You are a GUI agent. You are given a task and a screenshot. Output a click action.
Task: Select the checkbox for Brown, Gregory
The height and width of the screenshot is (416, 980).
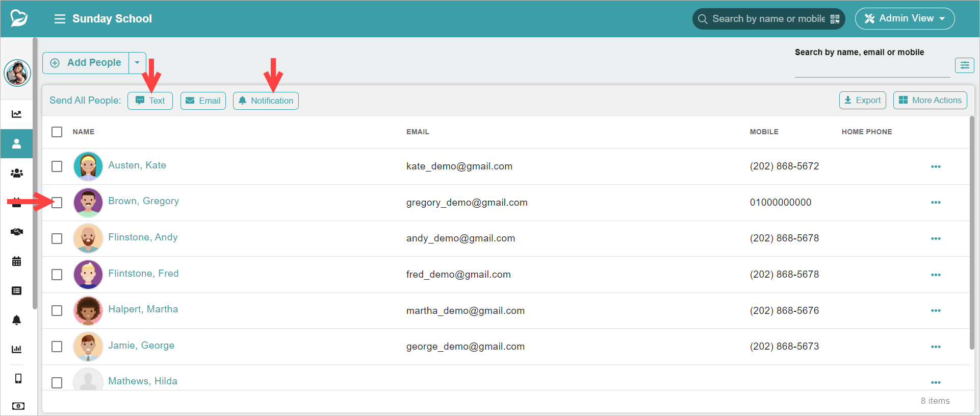pos(57,203)
